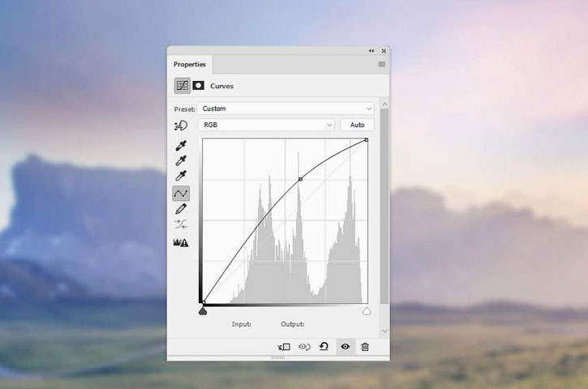
Task: Select the middle curve control point
Action: 300,180
